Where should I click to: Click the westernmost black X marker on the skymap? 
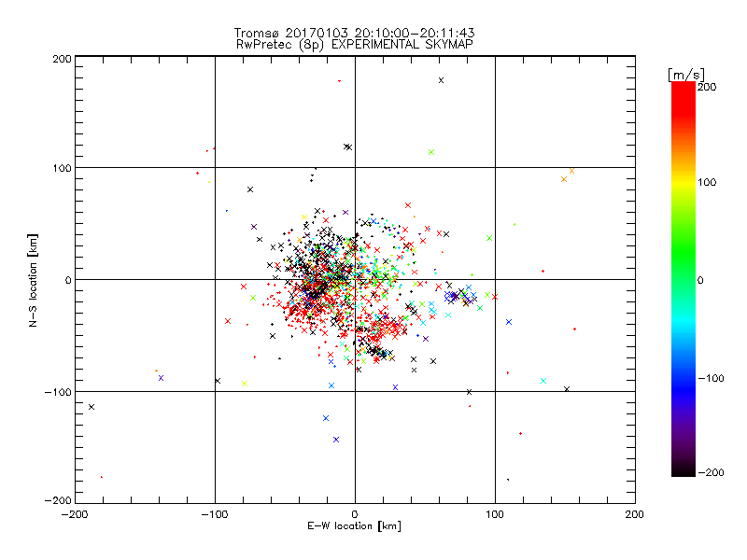(x=92, y=407)
